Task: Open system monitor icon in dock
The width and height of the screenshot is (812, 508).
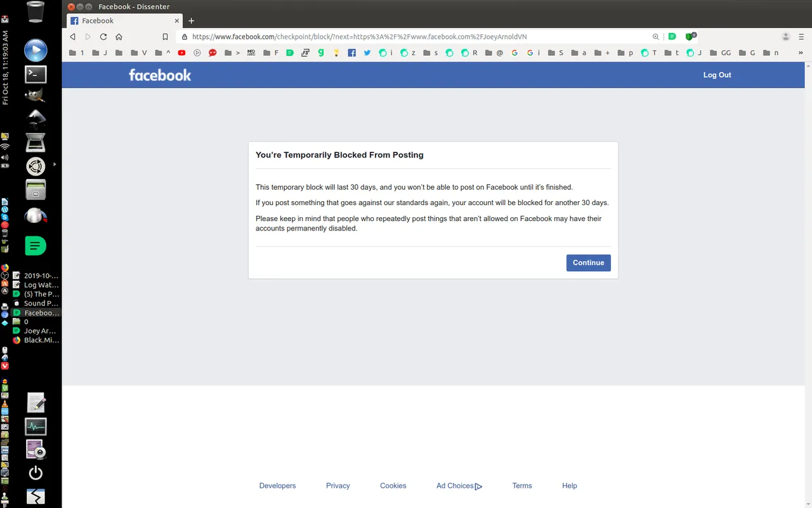Action: click(x=36, y=426)
